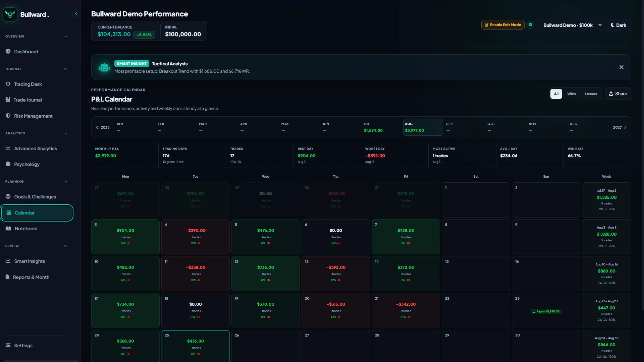Dismiss the Tactical Analysis insight banner
This screenshot has height=362, width=644.
621,67
